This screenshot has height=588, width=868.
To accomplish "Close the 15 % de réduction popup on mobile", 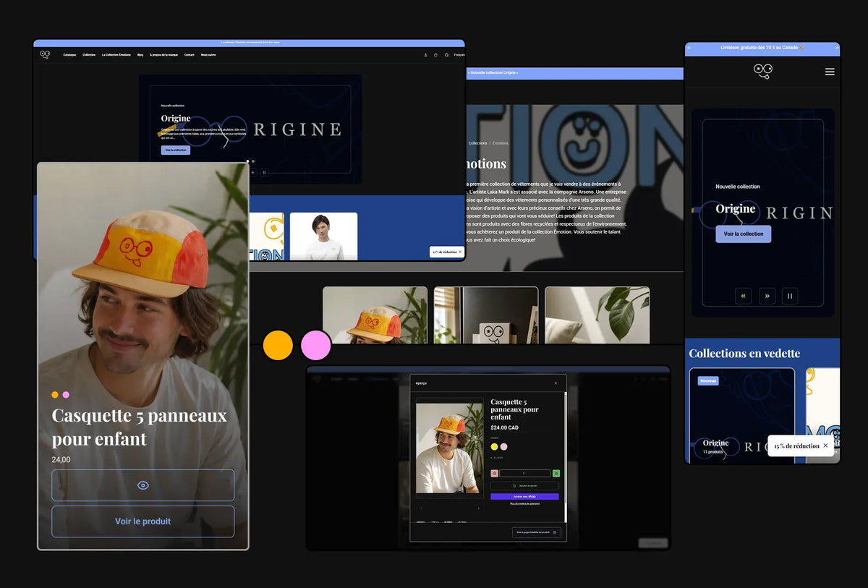I will (x=825, y=446).
